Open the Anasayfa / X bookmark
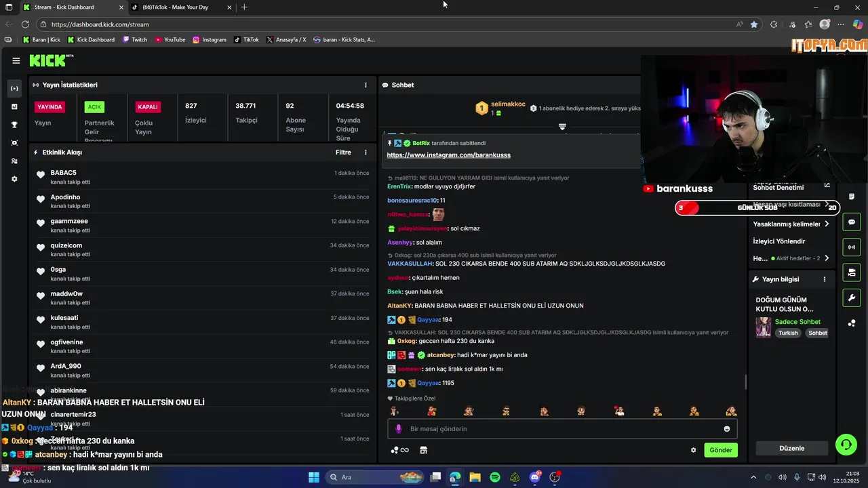Image resolution: width=868 pixels, height=488 pixels. 286,40
